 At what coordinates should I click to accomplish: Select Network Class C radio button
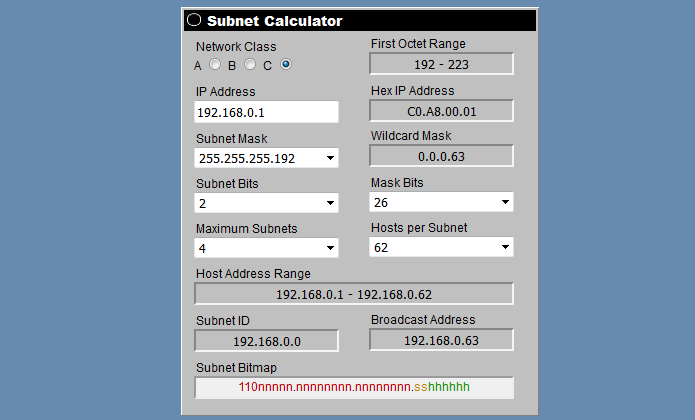[286, 65]
